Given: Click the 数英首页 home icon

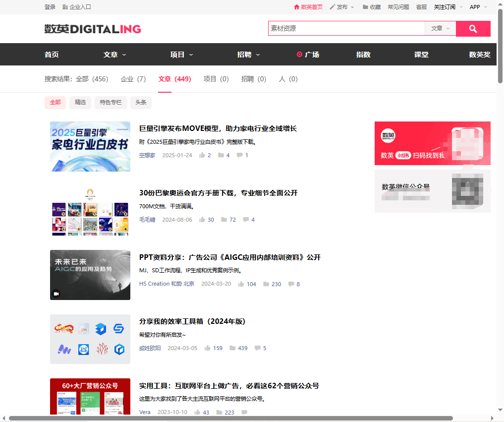Looking at the screenshot, I should pos(298,7).
